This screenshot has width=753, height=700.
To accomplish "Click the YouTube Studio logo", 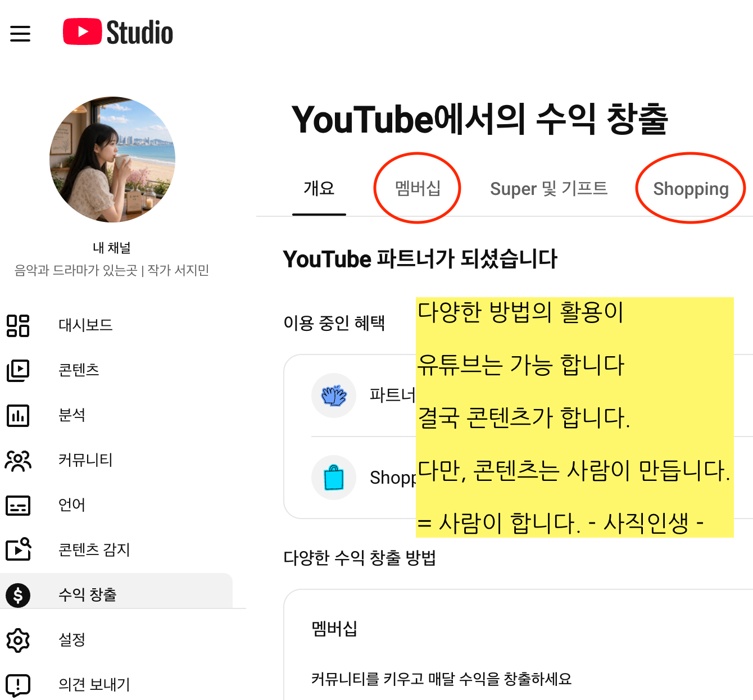I will [x=118, y=32].
